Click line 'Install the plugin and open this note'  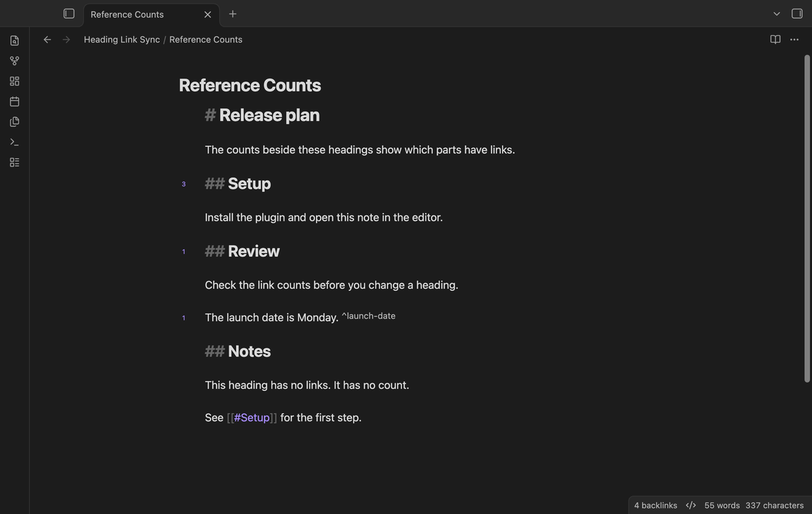324,217
